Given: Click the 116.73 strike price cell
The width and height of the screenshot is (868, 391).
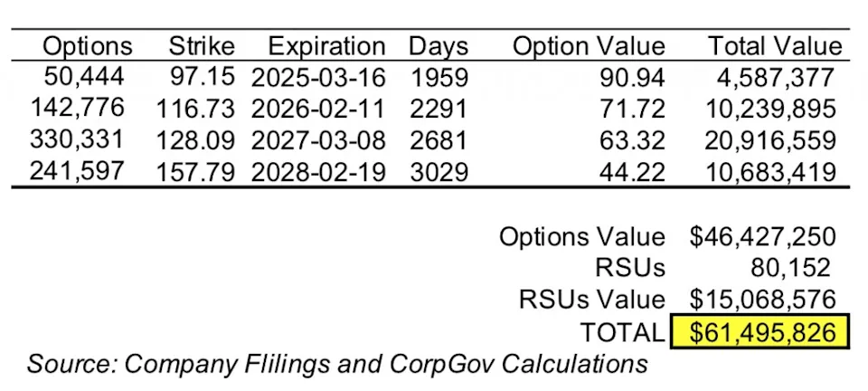Looking at the screenshot, I should [196, 110].
